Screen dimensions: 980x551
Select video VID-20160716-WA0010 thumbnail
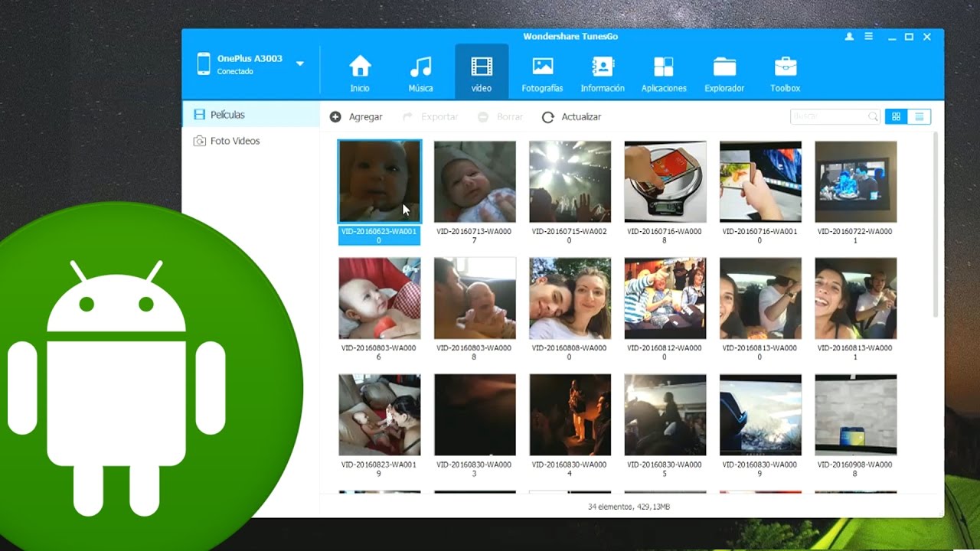click(x=760, y=181)
